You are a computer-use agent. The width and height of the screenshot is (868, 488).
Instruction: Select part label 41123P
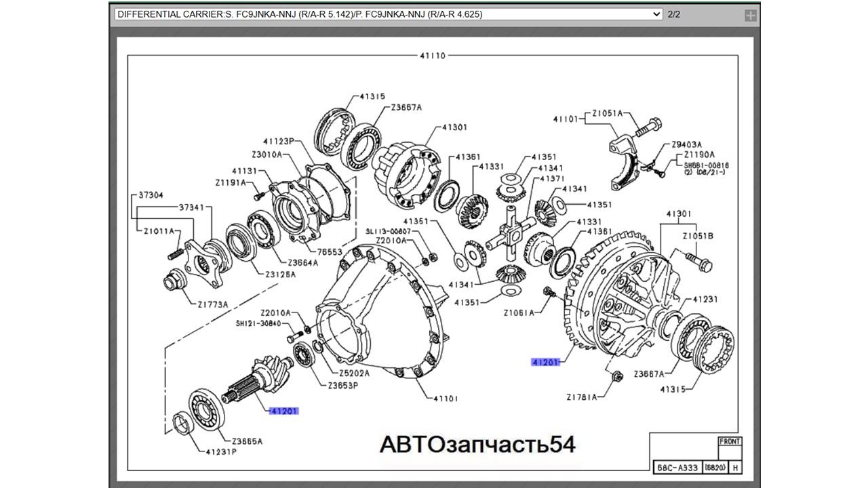pyautogui.click(x=279, y=142)
